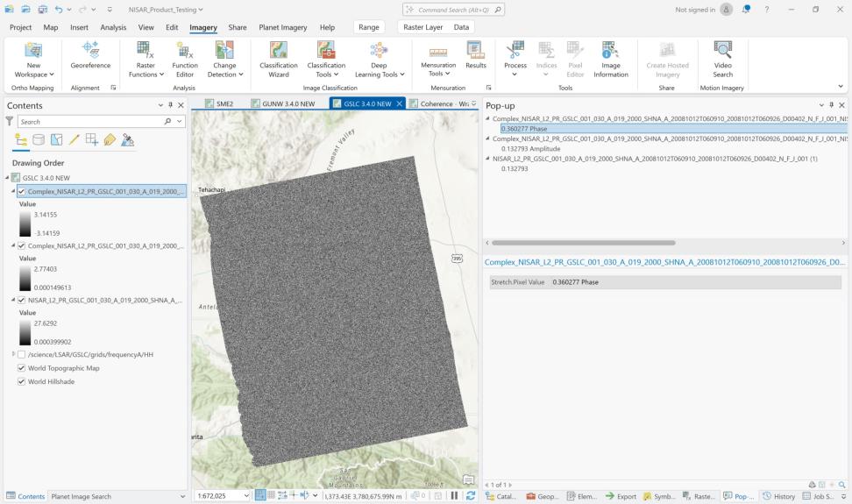Switch to List By Perspective Imagery

[128, 140]
